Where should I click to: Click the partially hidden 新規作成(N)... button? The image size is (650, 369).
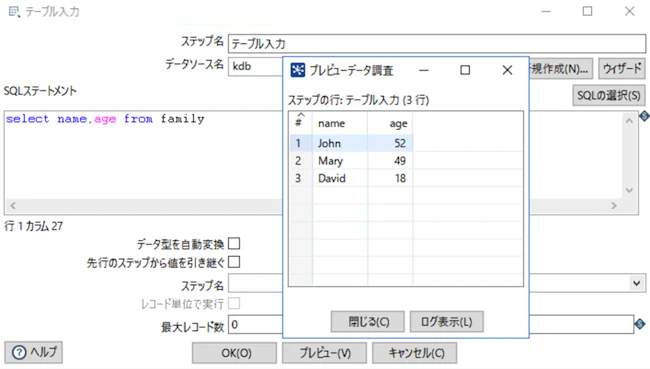(x=561, y=68)
